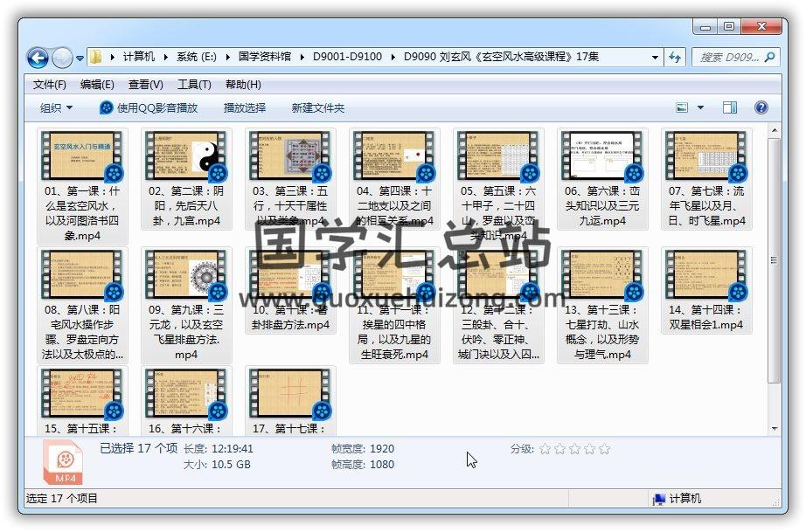
Task: Open the 文件(F) menu
Action: (49, 85)
